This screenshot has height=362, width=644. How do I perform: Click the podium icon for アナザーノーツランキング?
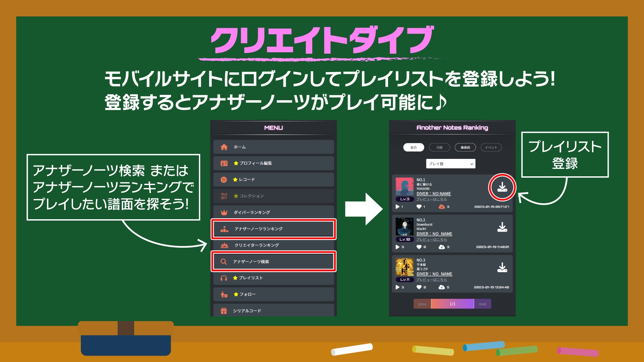(x=224, y=229)
